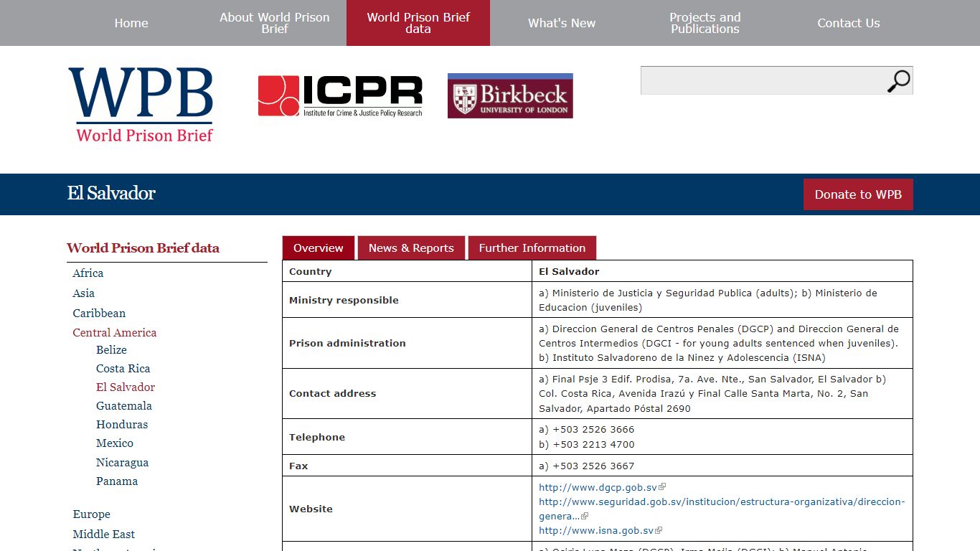Select Costa Rica in the country list
The width and height of the screenshot is (980, 551).
coord(123,369)
